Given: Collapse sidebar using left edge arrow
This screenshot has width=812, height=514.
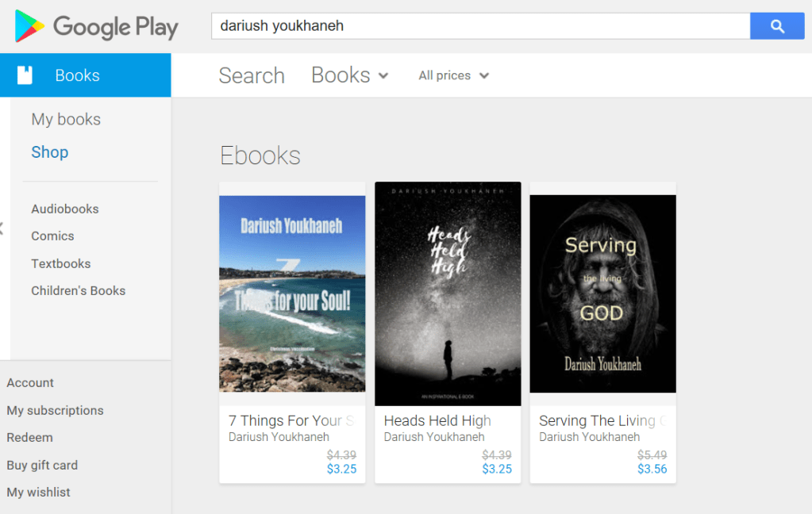Looking at the screenshot, I should coord(2,229).
